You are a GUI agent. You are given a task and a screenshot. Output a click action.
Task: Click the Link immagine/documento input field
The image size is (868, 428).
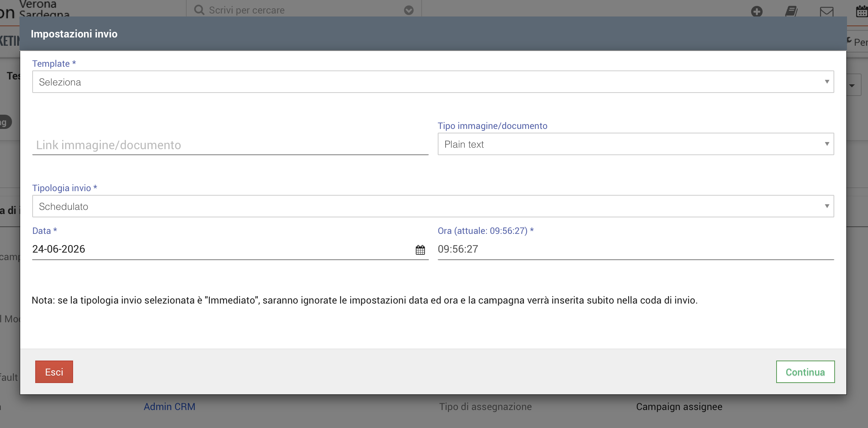(x=230, y=145)
